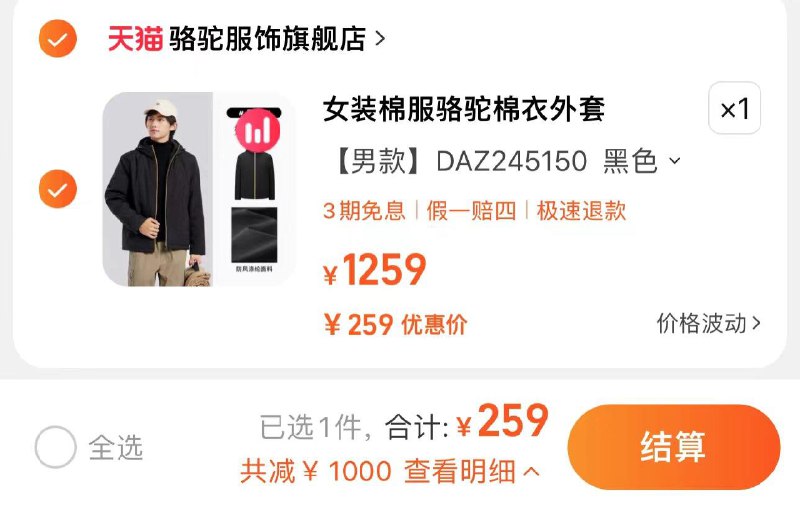800x515 pixels.
Task: View 价格波动 price history
Action: [x=702, y=323]
